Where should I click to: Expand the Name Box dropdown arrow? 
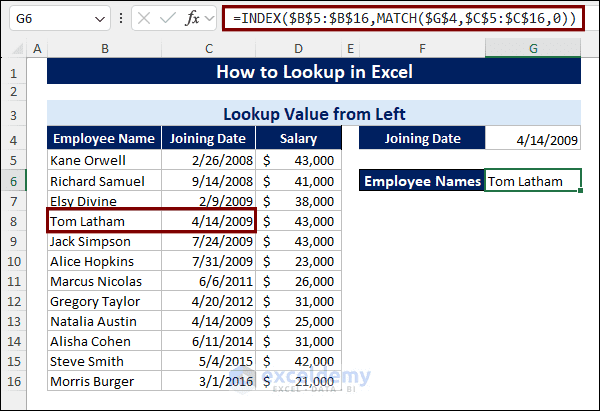[100, 19]
